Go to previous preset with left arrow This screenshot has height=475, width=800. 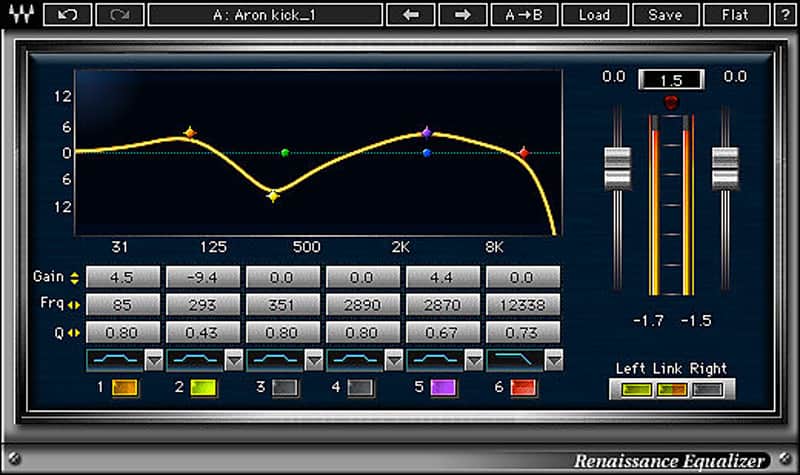tap(411, 15)
